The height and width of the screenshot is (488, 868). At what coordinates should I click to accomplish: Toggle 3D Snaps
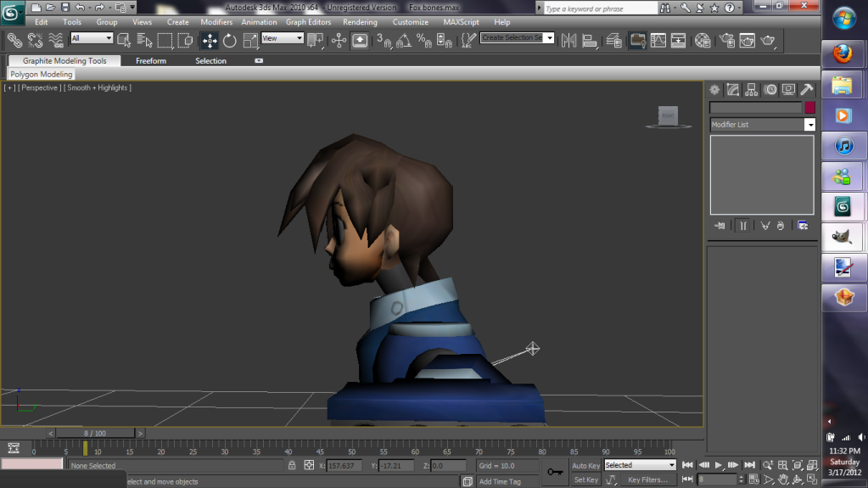tap(384, 41)
